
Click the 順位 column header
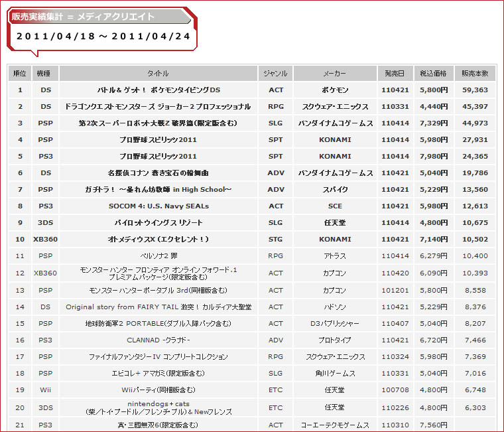tap(20, 74)
